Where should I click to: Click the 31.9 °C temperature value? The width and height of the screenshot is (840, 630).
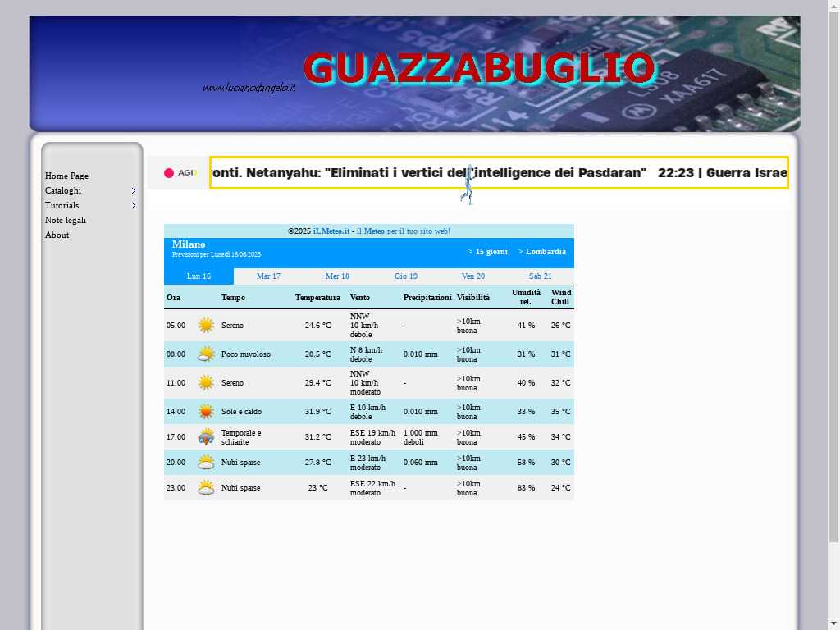click(317, 412)
